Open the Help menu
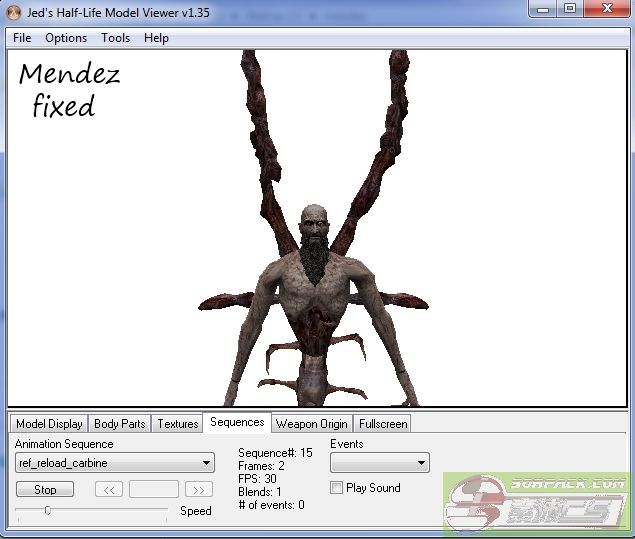The width and height of the screenshot is (635, 539). point(156,38)
